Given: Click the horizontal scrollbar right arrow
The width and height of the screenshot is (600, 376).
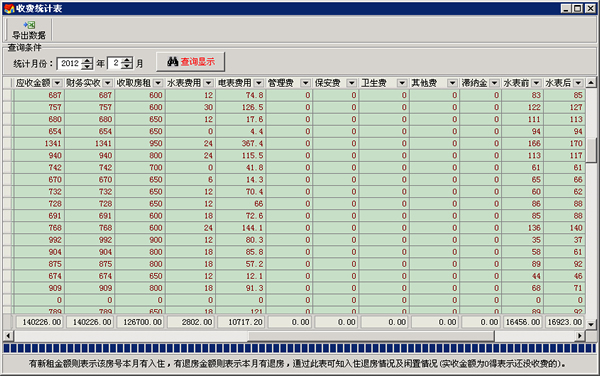Looking at the screenshot, I should 580,336.
